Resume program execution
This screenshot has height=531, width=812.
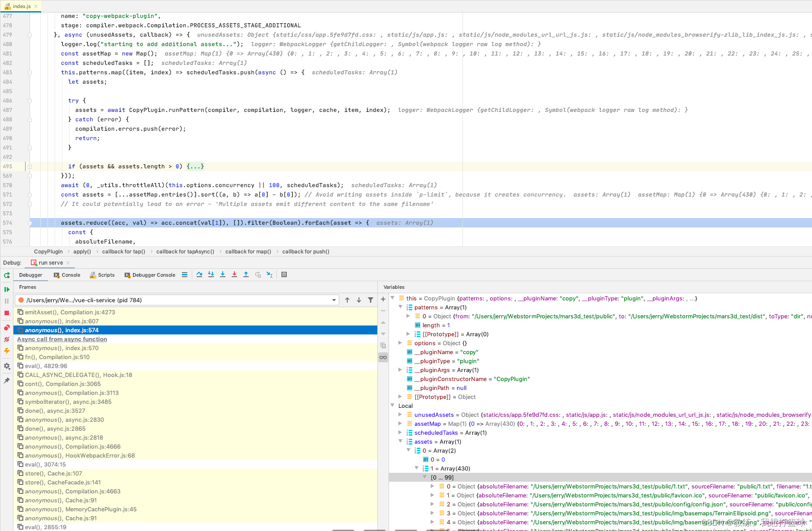tap(7, 290)
